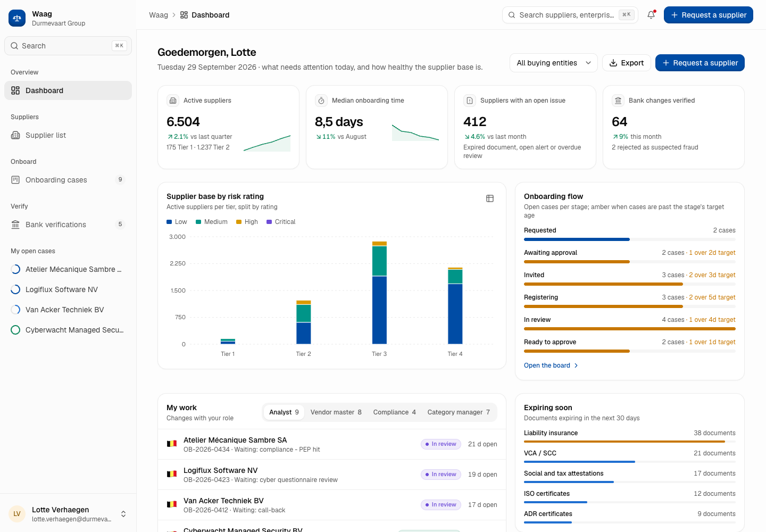766x532 pixels.
Task: Click the open issue document icon
Action: [470, 101]
